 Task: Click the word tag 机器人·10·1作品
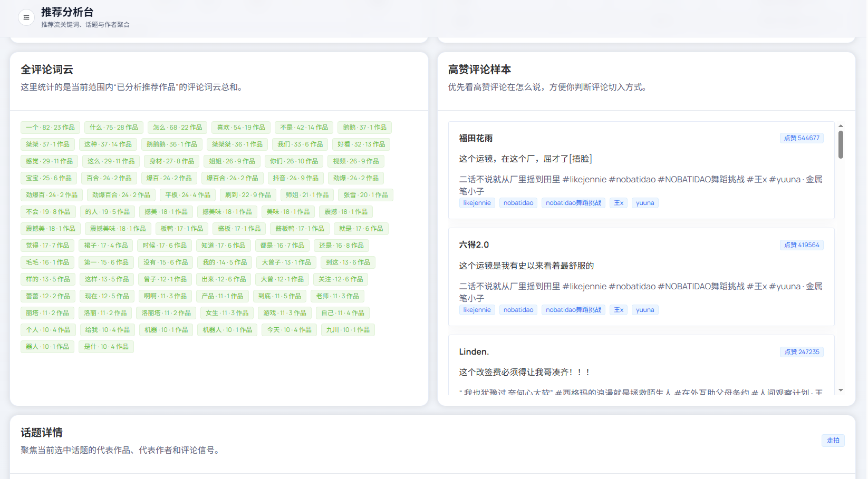pos(227,330)
